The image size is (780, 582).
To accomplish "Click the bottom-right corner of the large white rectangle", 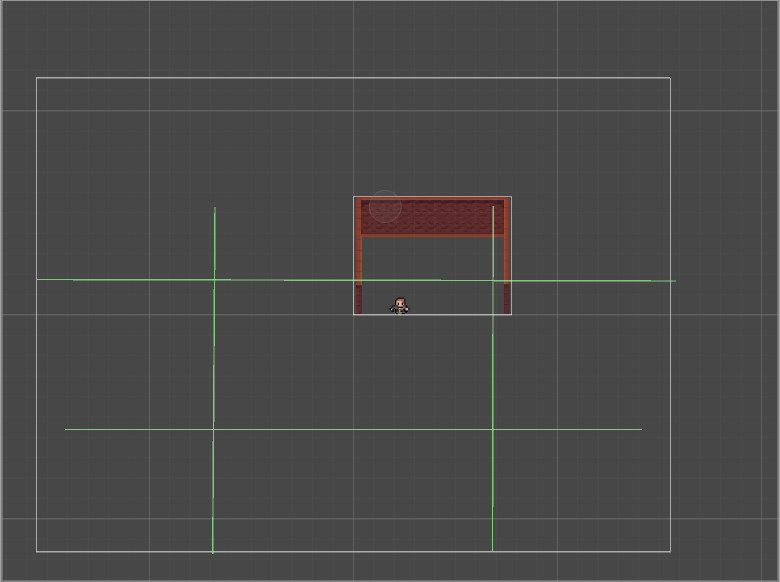I will (x=670, y=551).
